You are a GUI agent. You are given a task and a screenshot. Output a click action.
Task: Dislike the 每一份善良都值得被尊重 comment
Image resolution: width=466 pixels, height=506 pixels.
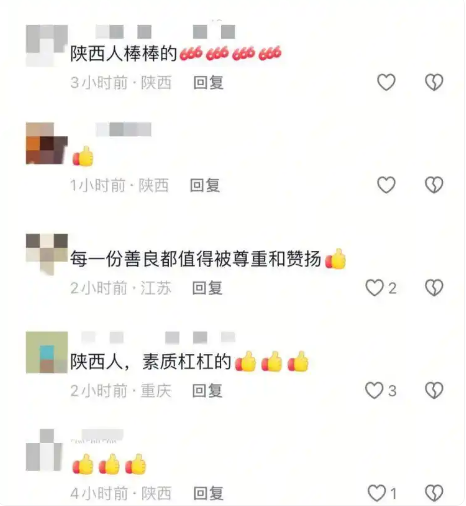tap(434, 288)
